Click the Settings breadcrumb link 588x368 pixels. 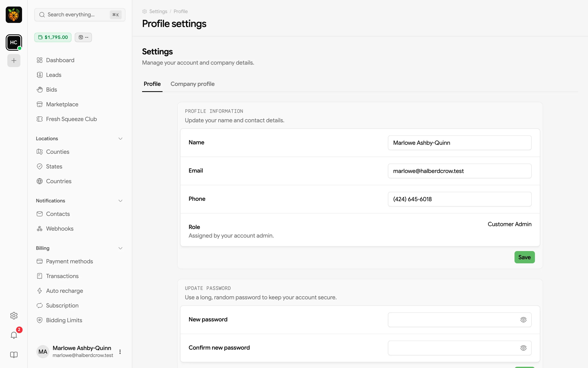tap(158, 11)
